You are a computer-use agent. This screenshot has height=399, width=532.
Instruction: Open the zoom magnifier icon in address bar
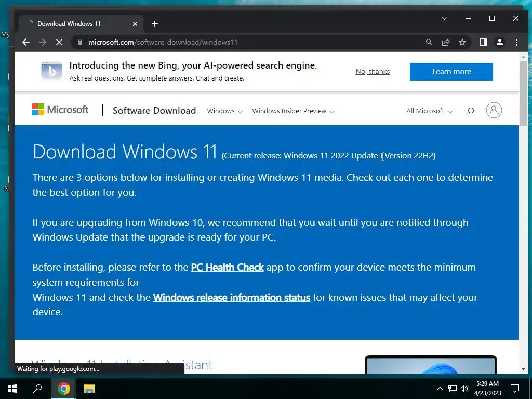429,42
